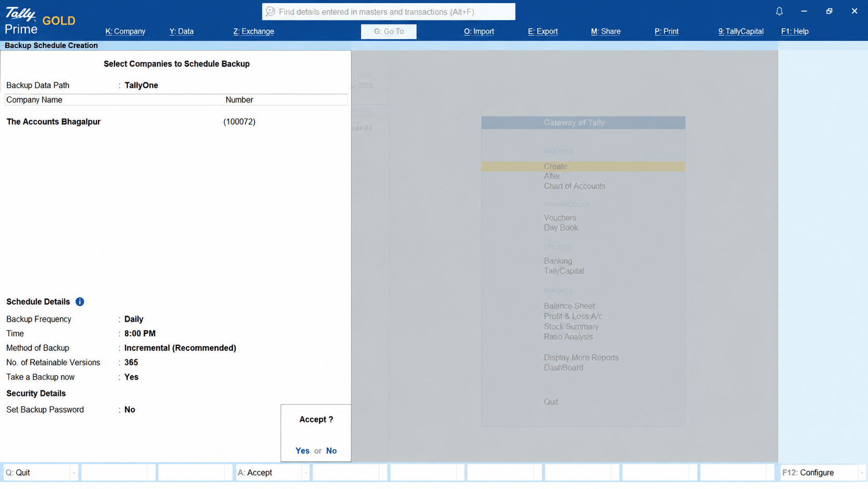Click the retainable versions value 365
The height and width of the screenshot is (489, 868).
pyautogui.click(x=131, y=363)
